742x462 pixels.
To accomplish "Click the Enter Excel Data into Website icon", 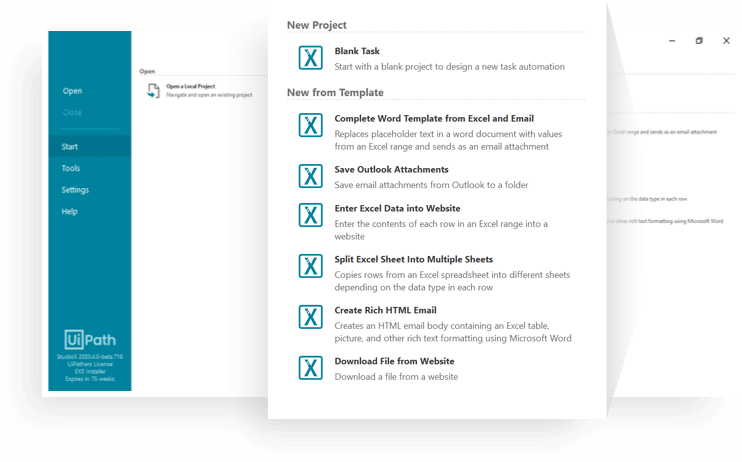I will (310, 215).
